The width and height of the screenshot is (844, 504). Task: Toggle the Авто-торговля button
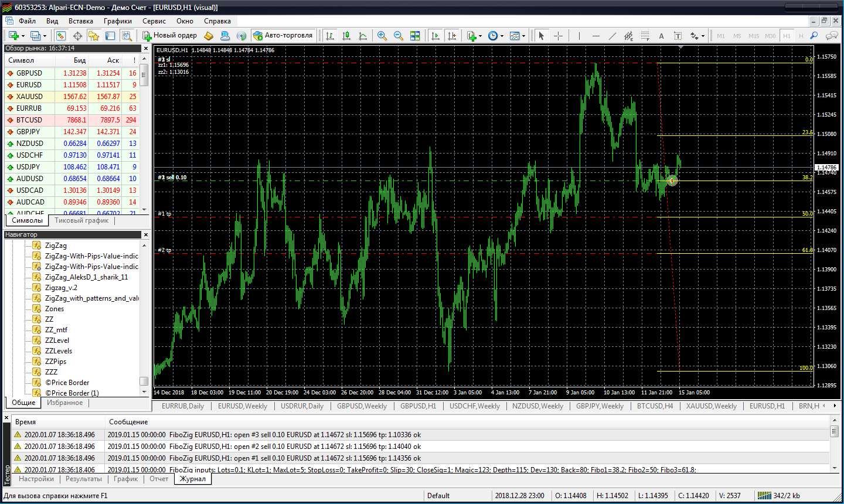pyautogui.click(x=283, y=35)
